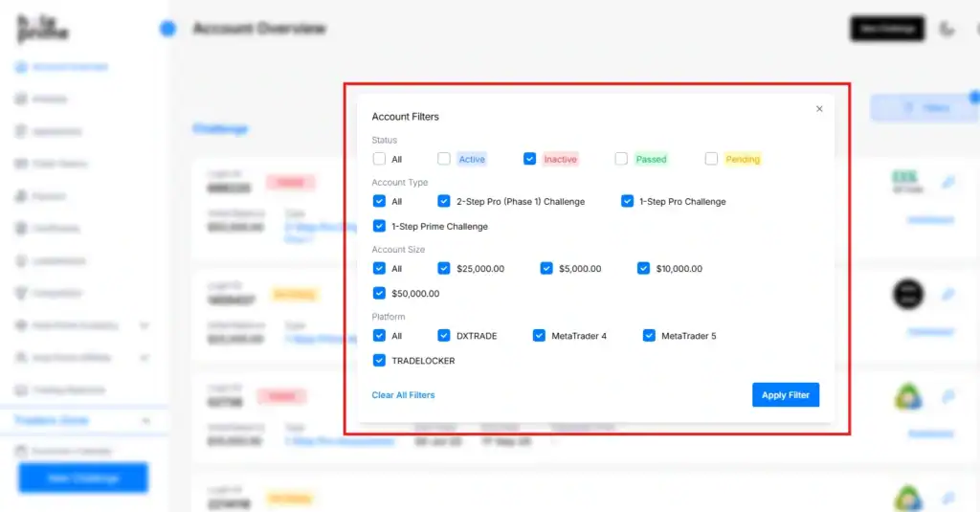980x512 pixels.
Task: Click the Filters button behind the dialog
Action: 924,108
